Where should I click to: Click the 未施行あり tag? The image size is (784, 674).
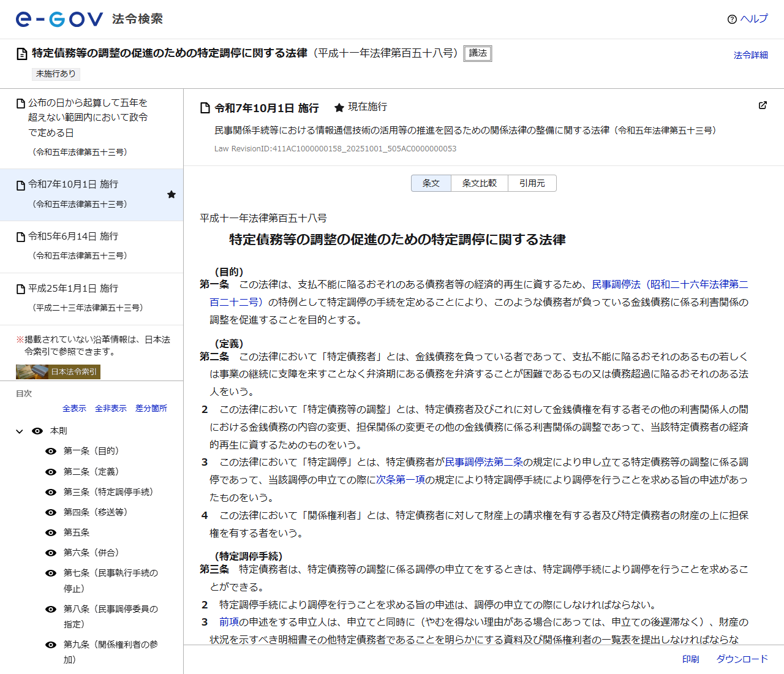[x=56, y=74]
